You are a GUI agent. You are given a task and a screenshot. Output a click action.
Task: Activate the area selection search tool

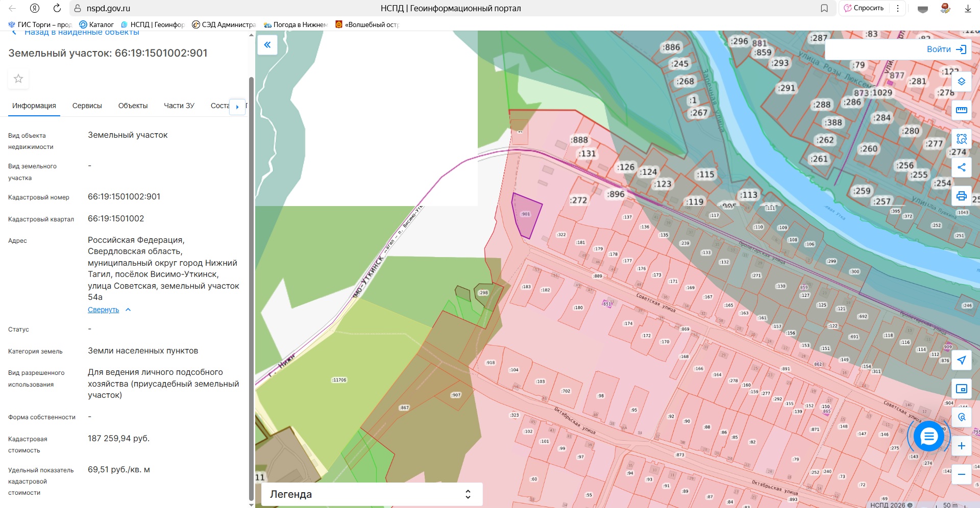coord(961,139)
